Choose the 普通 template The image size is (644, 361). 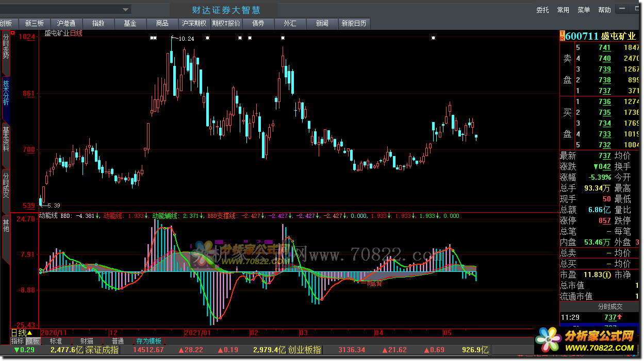(118, 341)
